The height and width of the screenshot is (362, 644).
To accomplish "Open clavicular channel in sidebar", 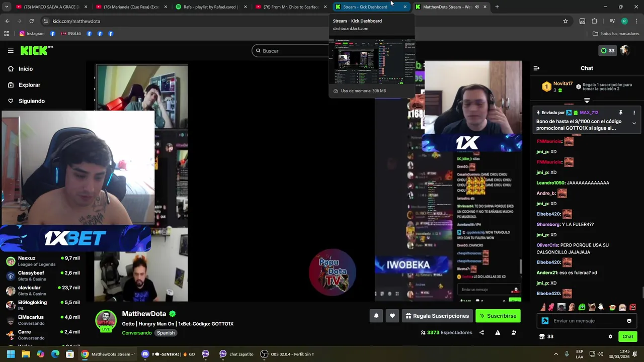I will (43, 291).
